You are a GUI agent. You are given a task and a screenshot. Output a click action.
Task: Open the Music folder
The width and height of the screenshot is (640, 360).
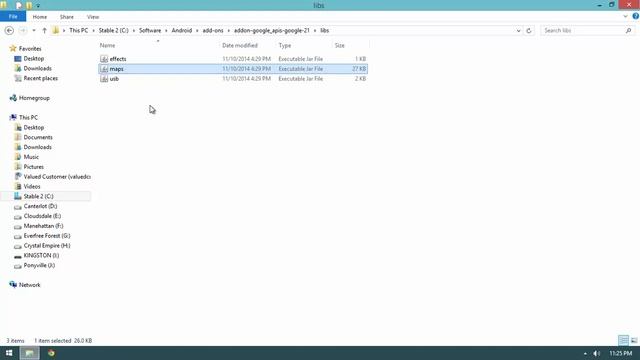[31, 157]
